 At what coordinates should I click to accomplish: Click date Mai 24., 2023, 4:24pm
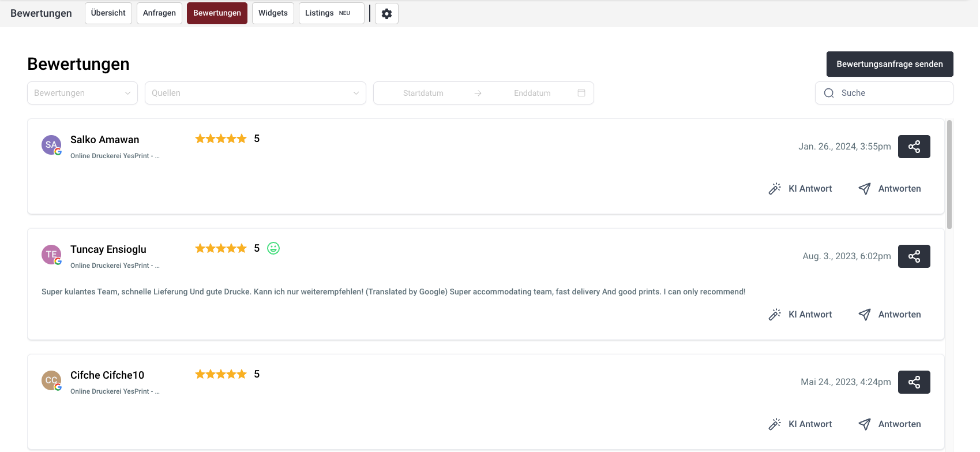(846, 382)
